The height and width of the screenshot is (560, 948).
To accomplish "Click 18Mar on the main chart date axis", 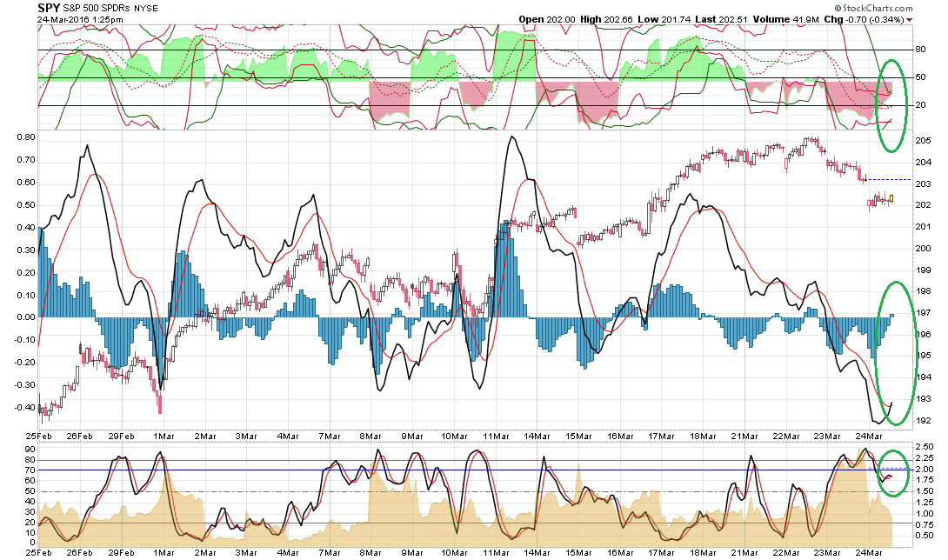I will (x=703, y=436).
